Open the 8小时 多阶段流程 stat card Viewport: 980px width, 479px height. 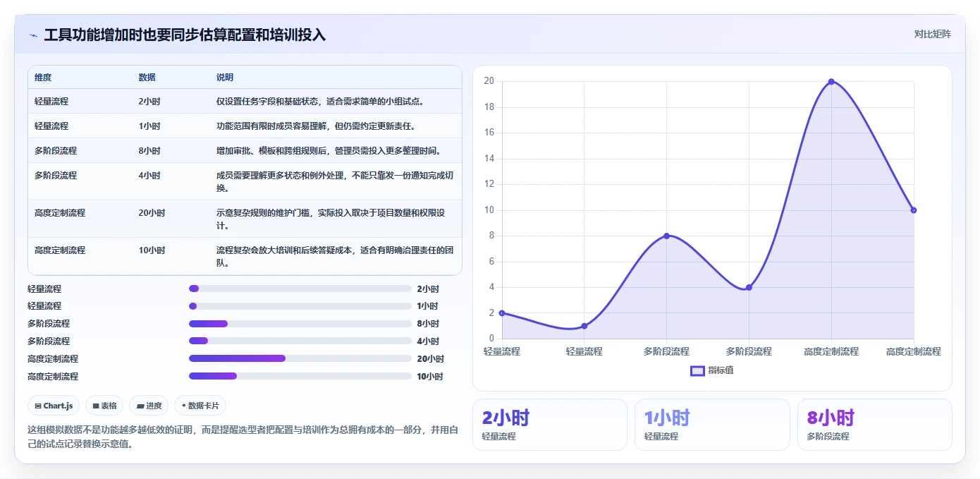click(x=874, y=425)
